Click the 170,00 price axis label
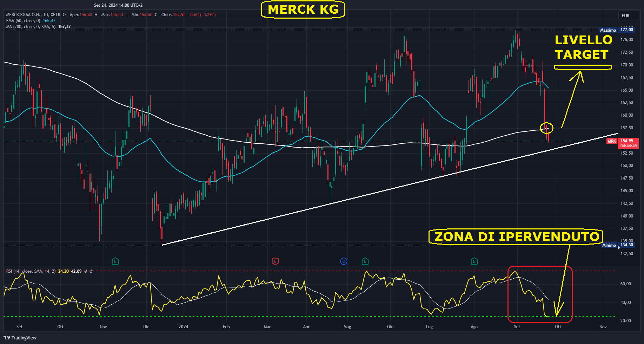644x344 pixels. click(x=627, y=65)
